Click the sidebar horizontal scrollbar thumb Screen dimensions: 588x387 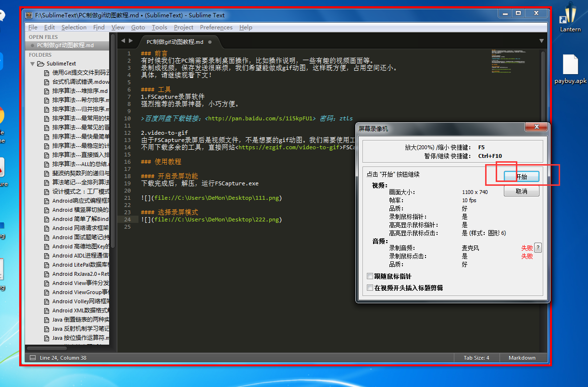[x=46, y=348]
